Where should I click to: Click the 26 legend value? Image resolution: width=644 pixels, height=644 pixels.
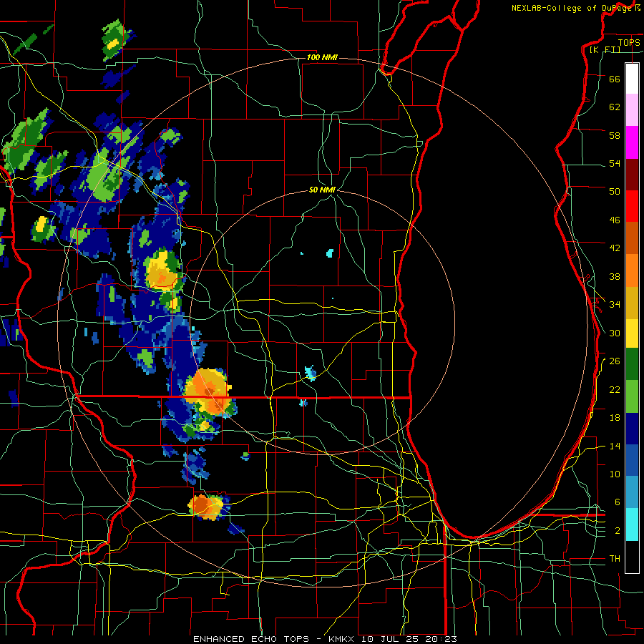point(615,361)
